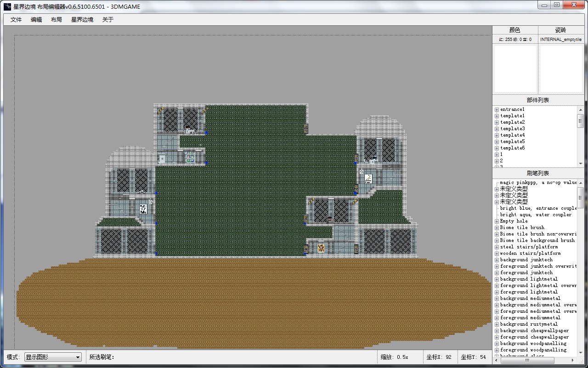Screen dimensions: 588x368
Task: Select the plain 'background mediummetal' brush
Action: [x=531, y=299]
